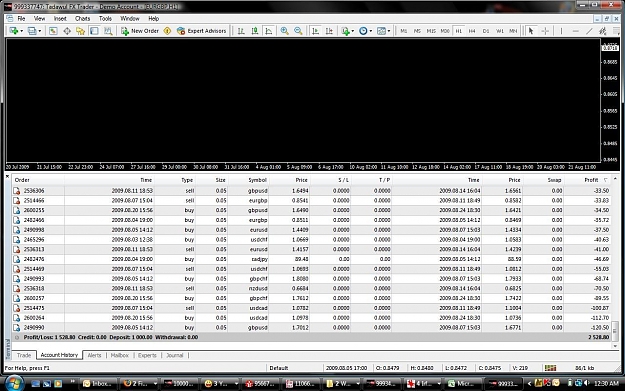Toggle the Expert Advisors button

tap(201, 31)
